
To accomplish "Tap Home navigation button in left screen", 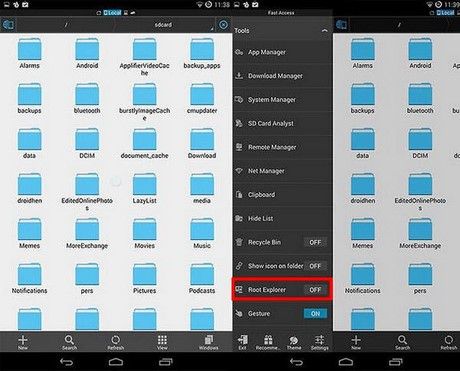I will [x=116, y=362].
